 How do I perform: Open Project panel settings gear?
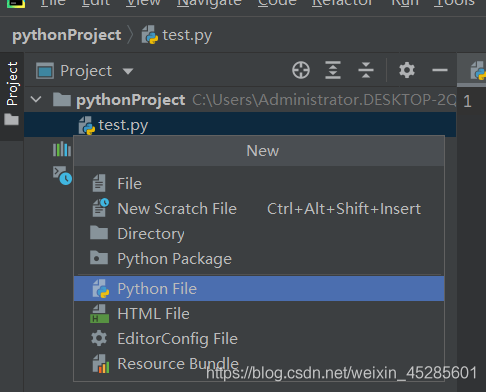click(407, 70)
